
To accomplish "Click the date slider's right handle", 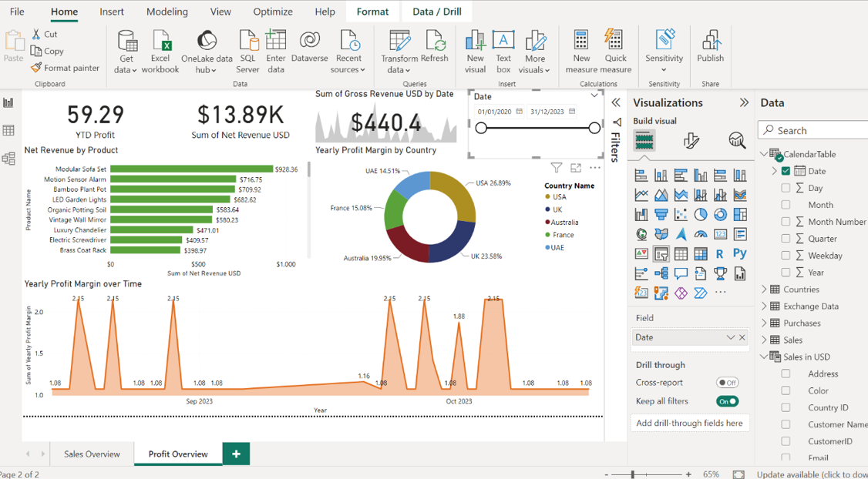I will (594, 128).
